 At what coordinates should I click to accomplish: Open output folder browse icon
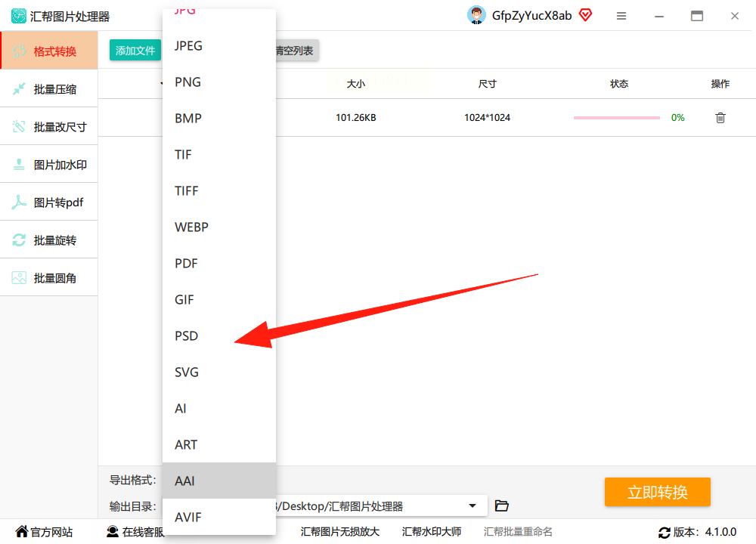click(x=501, y=506)
